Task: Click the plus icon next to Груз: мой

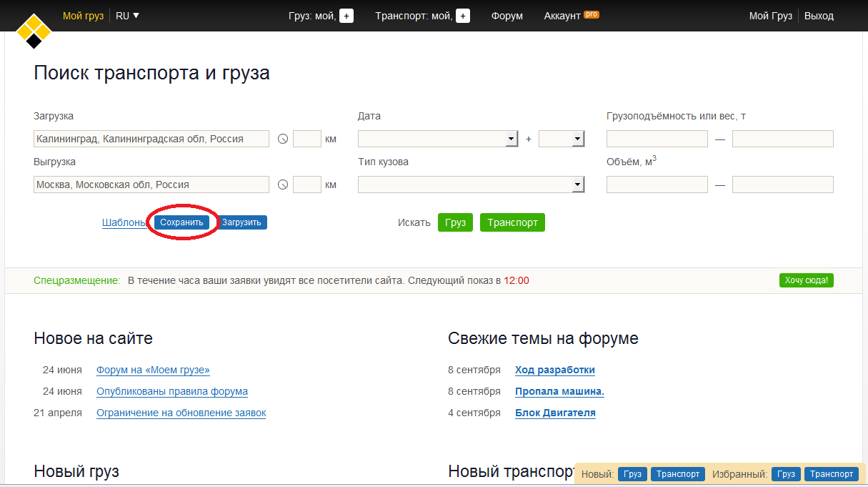Action: [346, 16]
